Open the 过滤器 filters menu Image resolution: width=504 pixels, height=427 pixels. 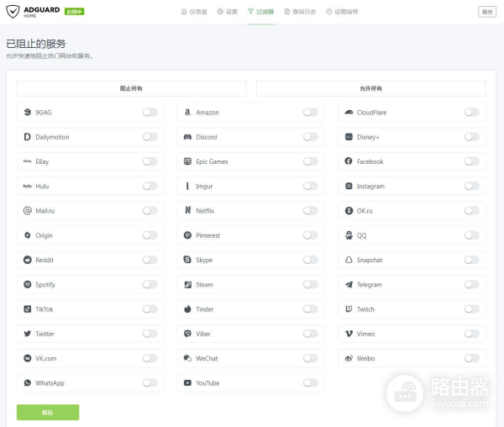pos(260,12)
